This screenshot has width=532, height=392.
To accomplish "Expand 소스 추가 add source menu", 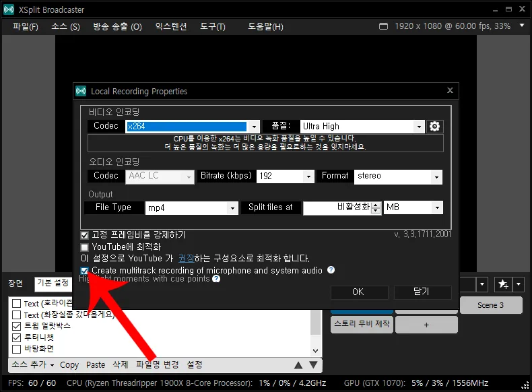I will coord(33,365).
